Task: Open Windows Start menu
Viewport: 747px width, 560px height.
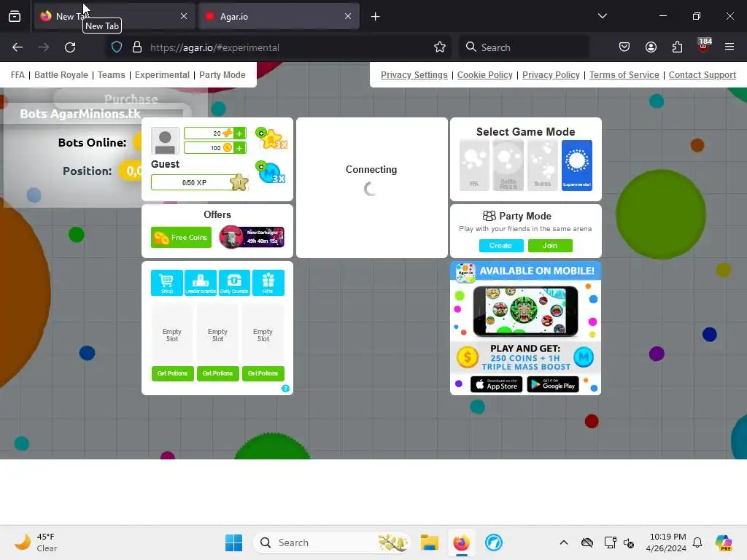Action: click(x=233, y=542)
